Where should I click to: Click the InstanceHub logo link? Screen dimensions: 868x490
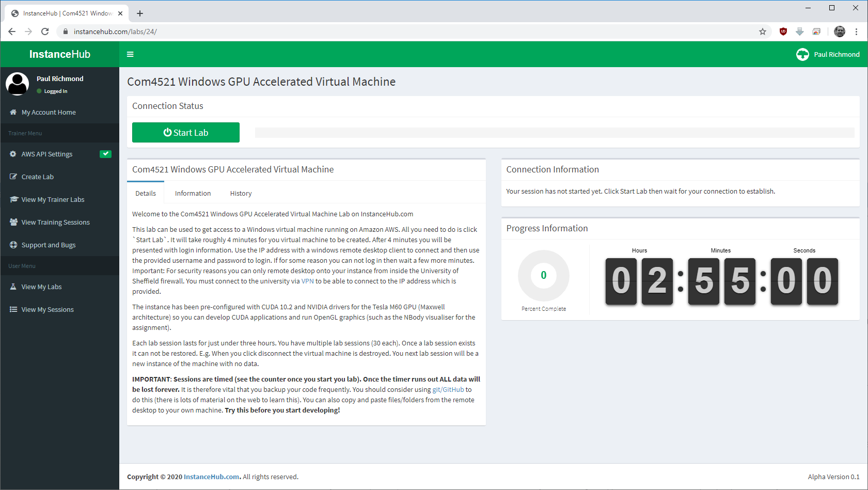pyautogui.click(x=60, y=54)
